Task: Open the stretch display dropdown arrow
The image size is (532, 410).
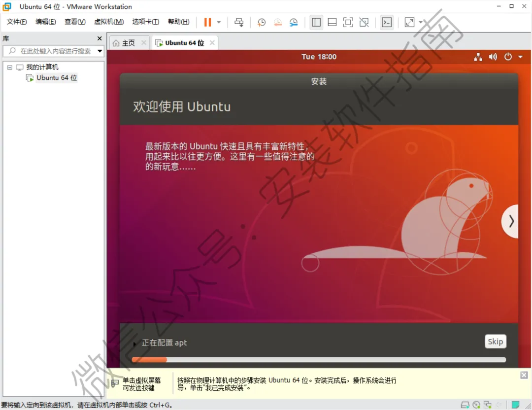Action: pos(421,22)
